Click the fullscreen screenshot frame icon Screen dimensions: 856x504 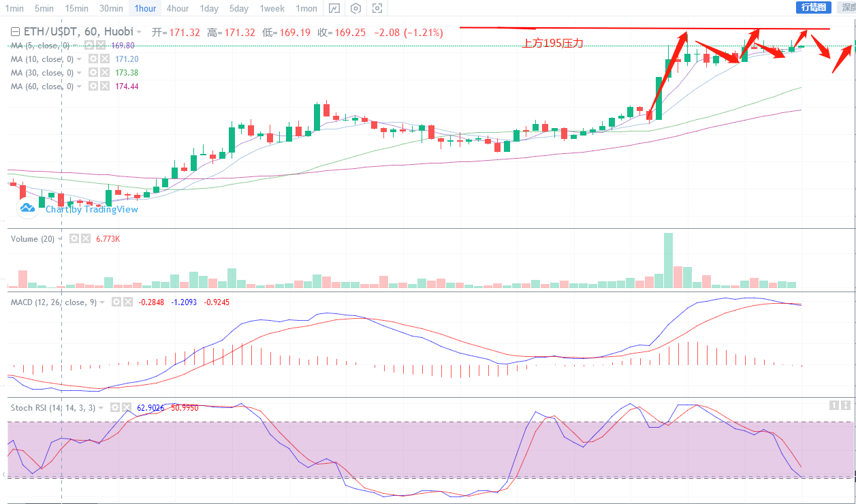pos(377,8)
